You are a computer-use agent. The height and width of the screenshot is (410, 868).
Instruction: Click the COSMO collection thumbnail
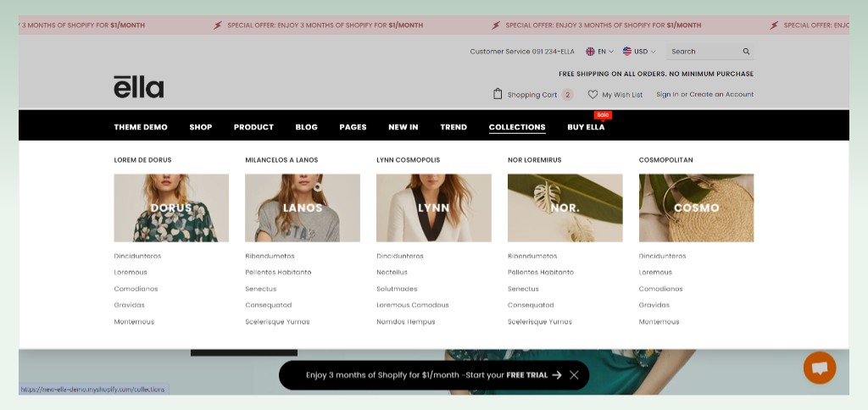click(x=696, y=208)
